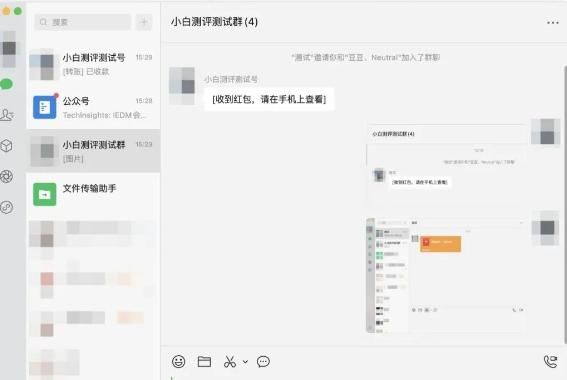Click the red packet message bubble
Image resolution: width=567 pixels, height=380 pixels.
coord(269,99)
